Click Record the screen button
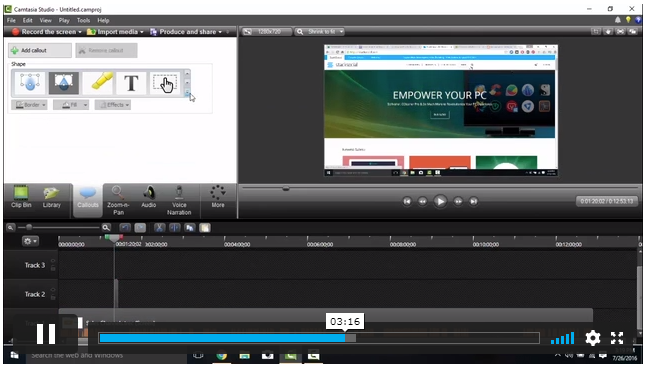Viewport: 645px width, 365px height. [x=44, y=32]
